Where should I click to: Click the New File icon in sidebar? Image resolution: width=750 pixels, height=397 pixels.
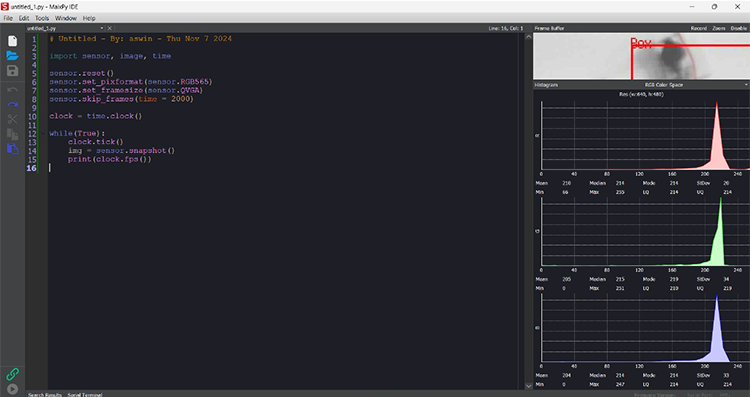(12, 41)
